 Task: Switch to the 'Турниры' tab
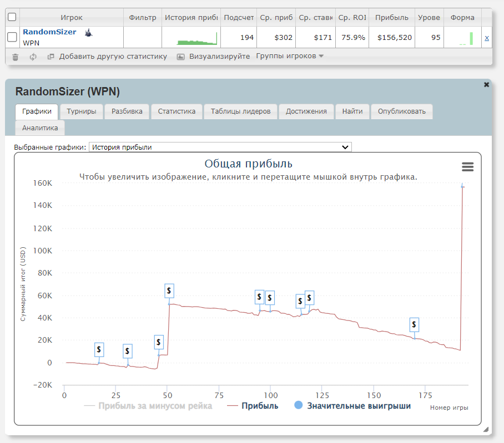pos(82,111)
